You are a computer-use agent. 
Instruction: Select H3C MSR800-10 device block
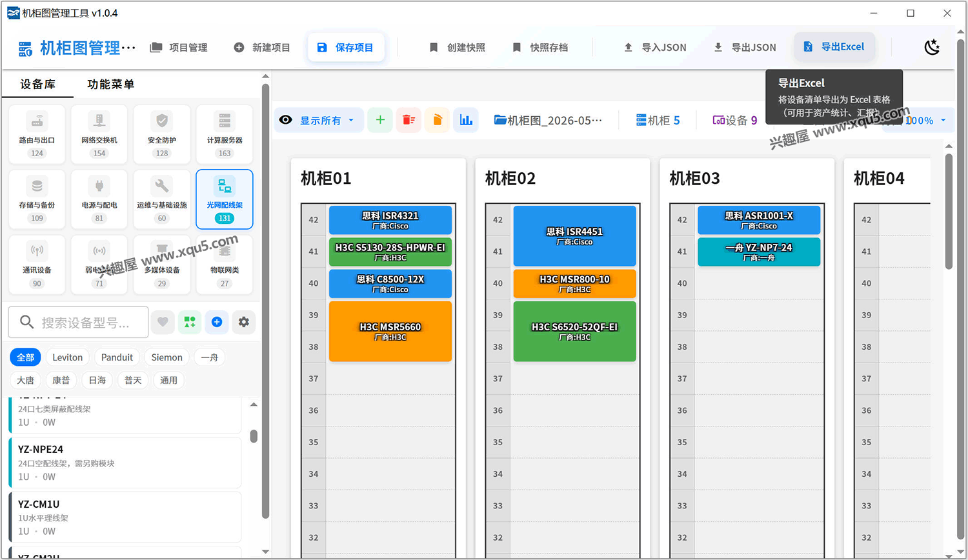click(574, 283)
